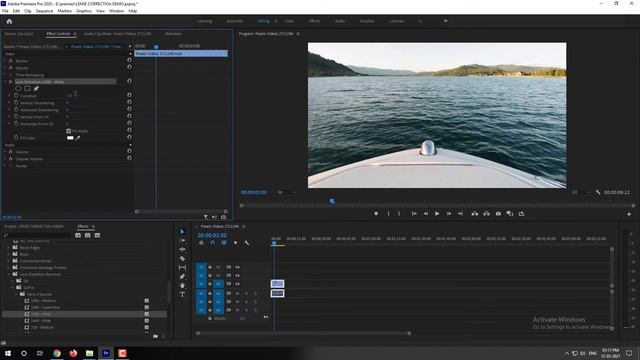The height and width of the screenshot is (360, 640).
Task: Create ellipse mask for Lens Distortion
Action: [x=18, y=88]
